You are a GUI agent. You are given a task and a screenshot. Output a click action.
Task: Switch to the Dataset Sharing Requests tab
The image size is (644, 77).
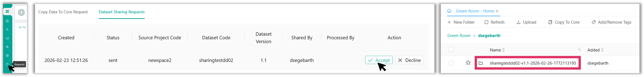click(121, 12)
